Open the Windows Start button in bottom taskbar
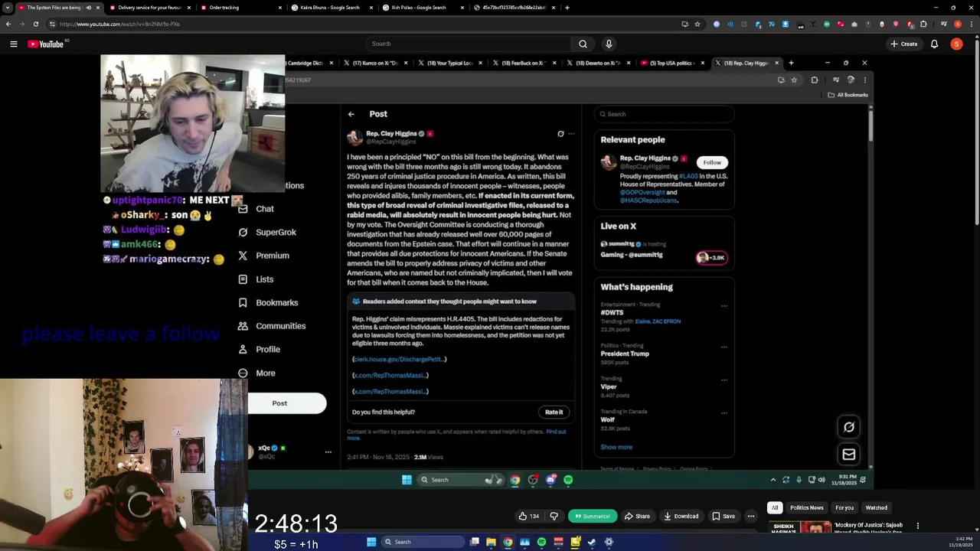Viewport: 980px width, 551px height. pos(371,542)
